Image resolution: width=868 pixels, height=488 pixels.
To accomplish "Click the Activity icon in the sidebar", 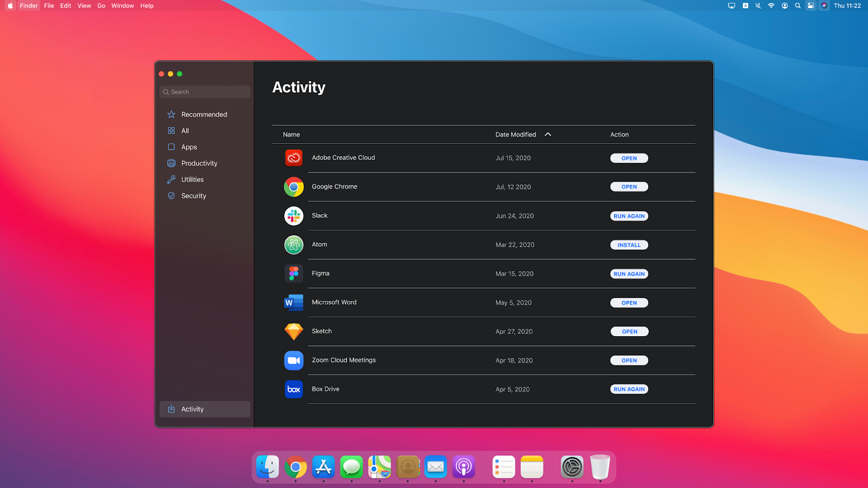I will [171, 409].
